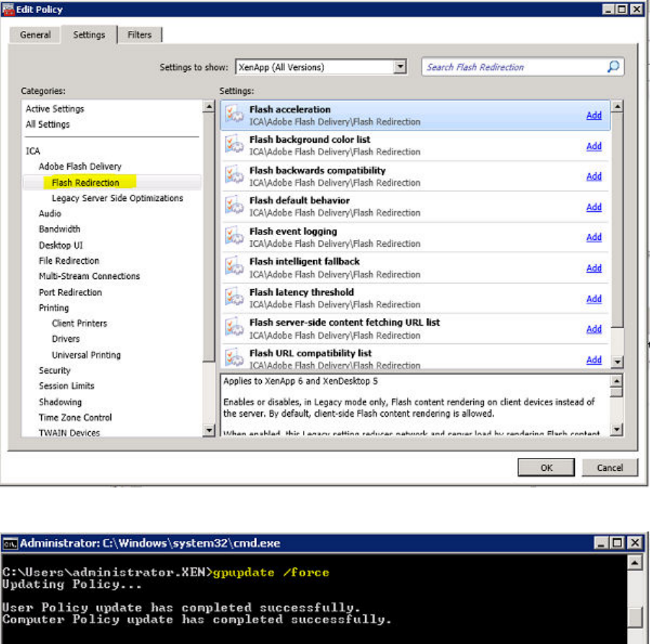Click cmd.exe window scroll-up arrow
This screenshot has height=644, width=650.
[634, 563]
